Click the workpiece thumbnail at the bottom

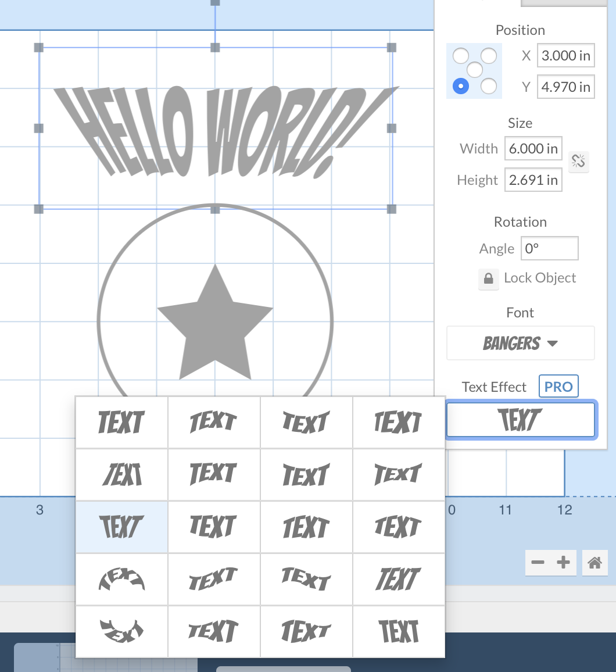[105, 657]
